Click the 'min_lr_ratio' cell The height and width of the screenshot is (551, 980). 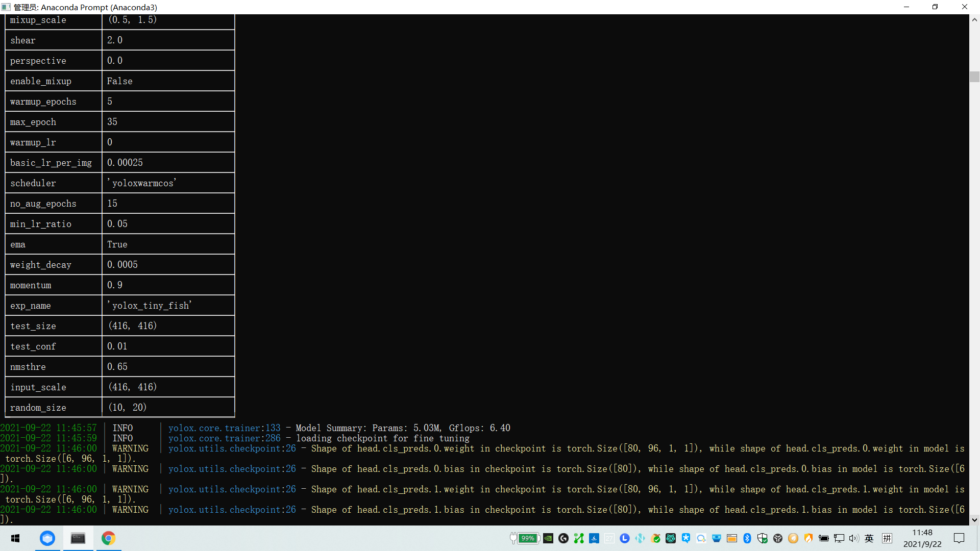[x=54, y=224]
